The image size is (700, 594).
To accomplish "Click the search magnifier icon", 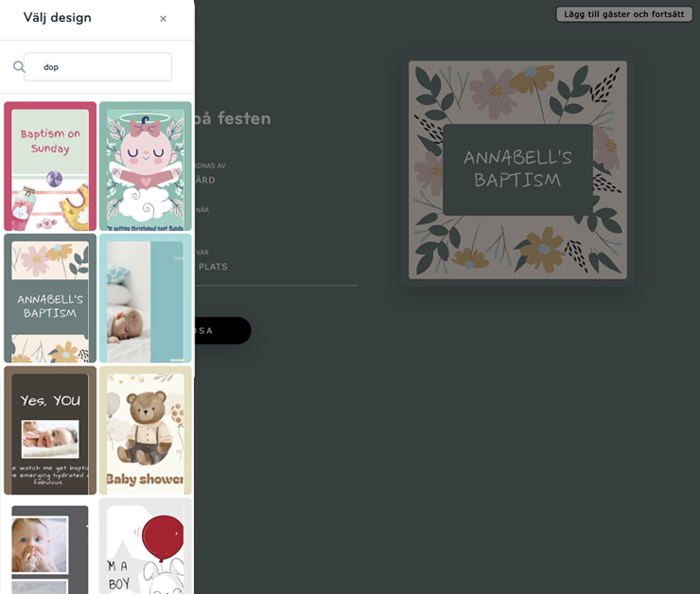I will [x=19, y=67].
